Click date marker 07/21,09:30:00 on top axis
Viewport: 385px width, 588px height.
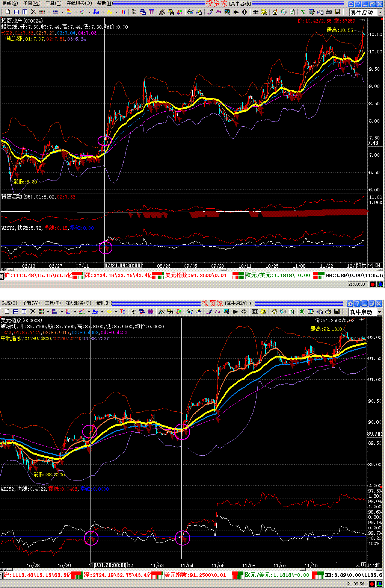click(122, 265)
